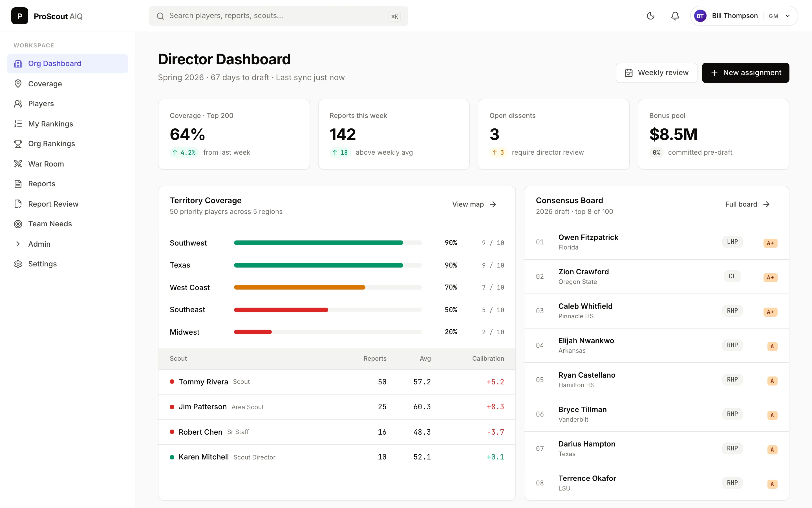Open Terrence Okafor LSU entry
Image resolution: width=812 pixels, height=508 pixels.
[x=656, y=483]
